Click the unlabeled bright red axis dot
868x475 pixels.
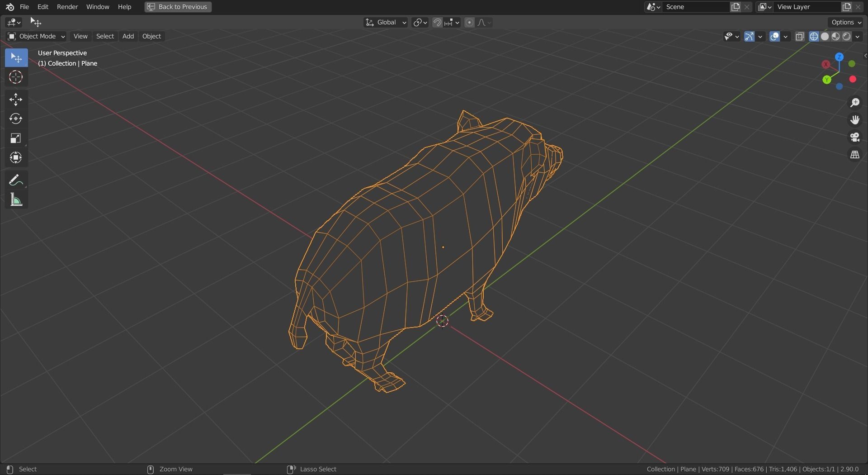click(853, 79)
